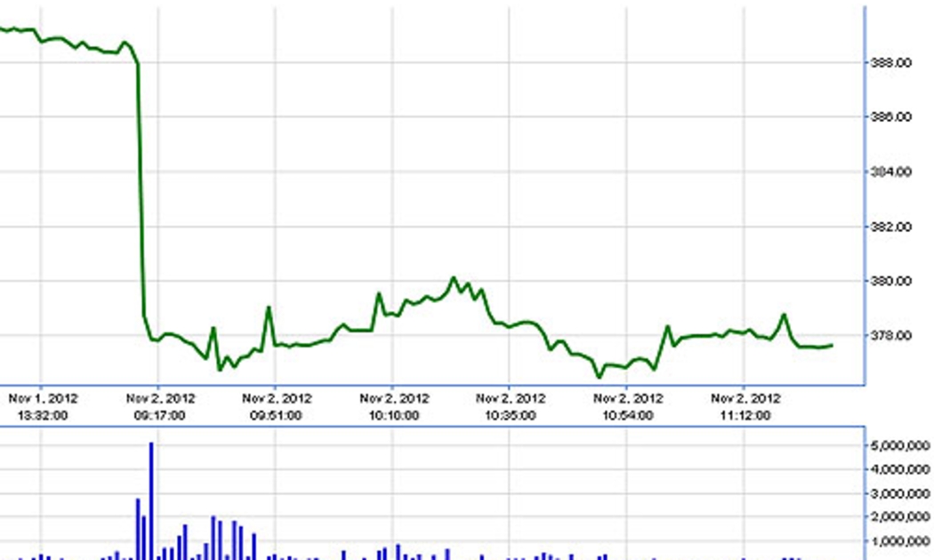
Task: Click the Nov 2, 2012 09:51:00 time label
Action: point(277,407)
